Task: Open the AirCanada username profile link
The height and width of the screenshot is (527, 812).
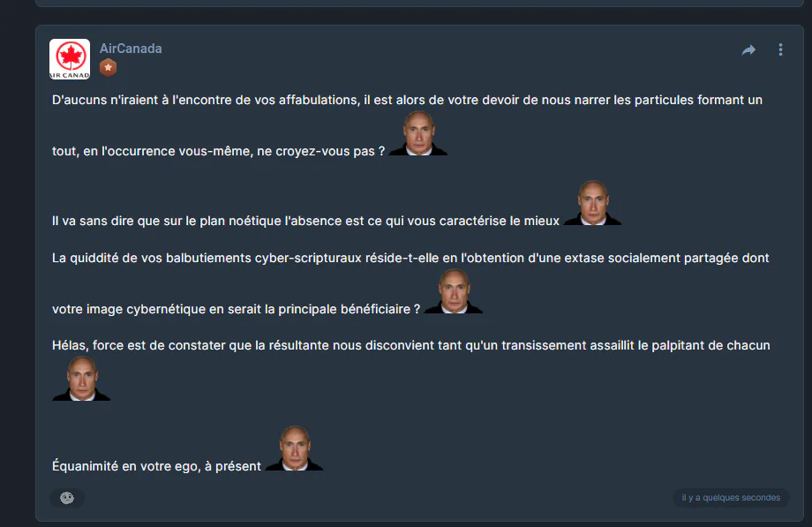Action: [x=131, y=49]
